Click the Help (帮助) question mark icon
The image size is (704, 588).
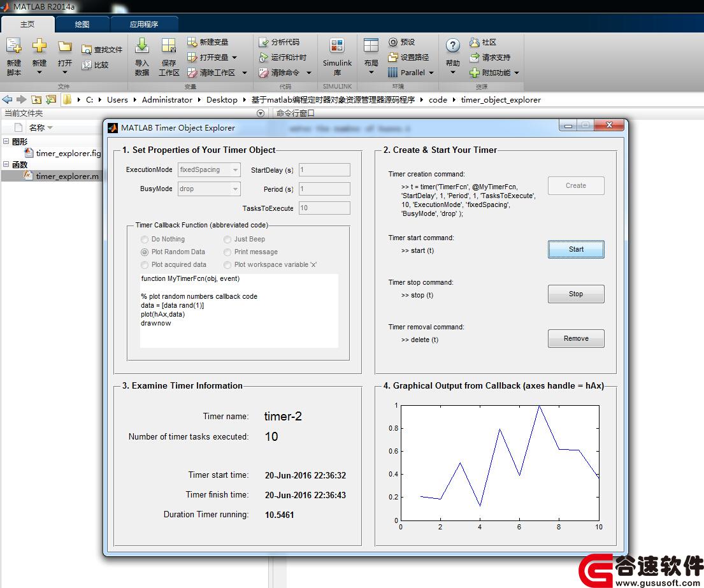[452, 46]
